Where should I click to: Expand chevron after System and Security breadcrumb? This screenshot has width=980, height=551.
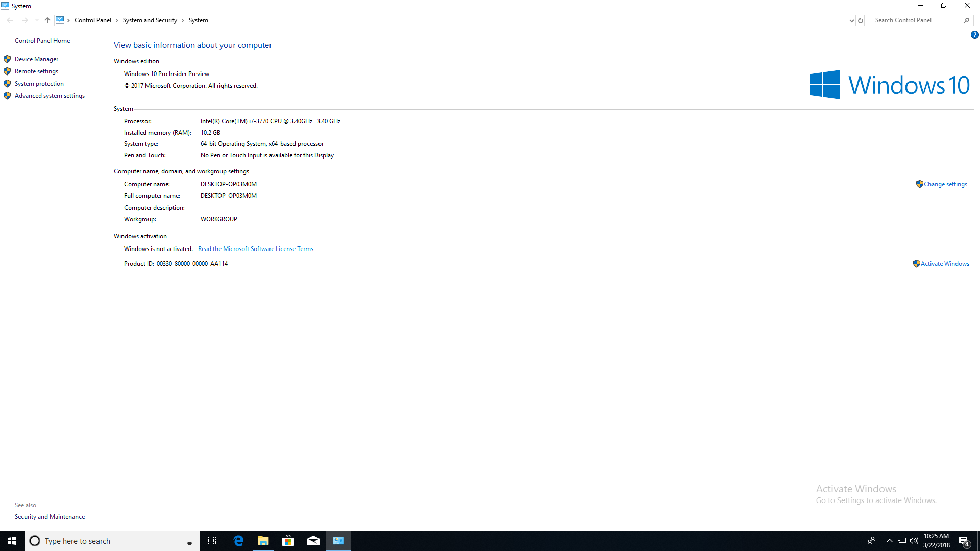click(x=183, y=20)
